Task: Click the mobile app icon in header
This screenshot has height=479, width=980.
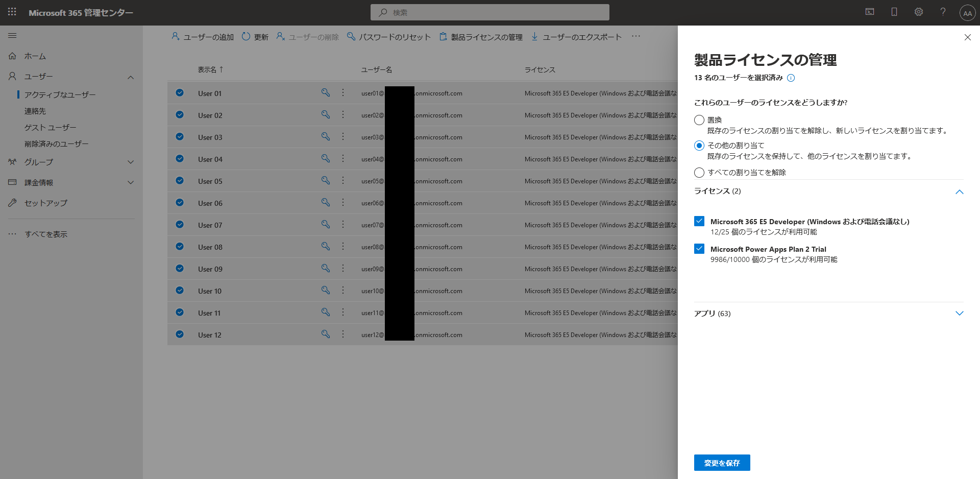Action: click(894, 12)
